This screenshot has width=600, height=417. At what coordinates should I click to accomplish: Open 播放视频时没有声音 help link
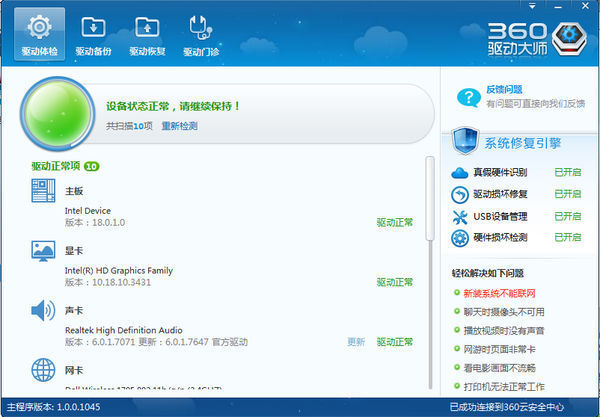tap(504, 331)
